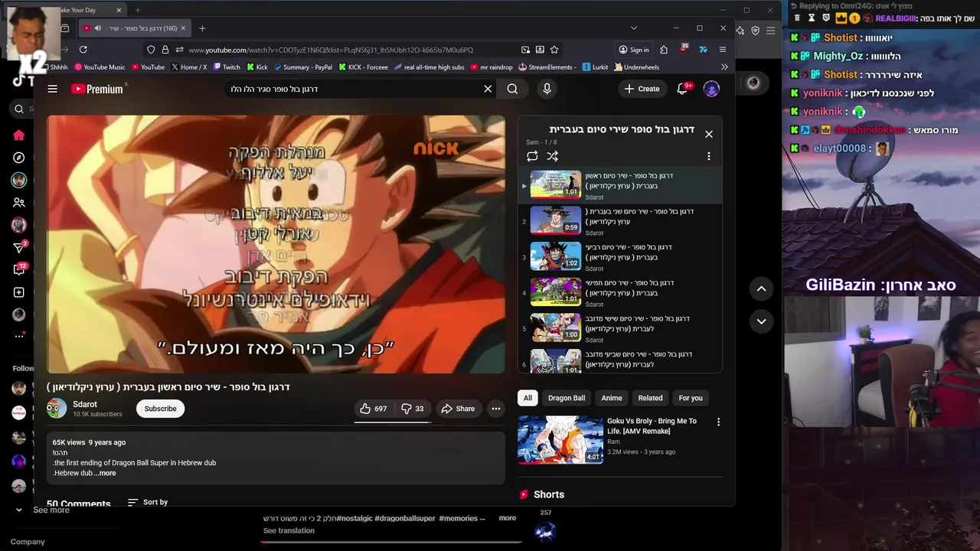Select the All filter chip
Image resolution: width=980 pixels, height=551 pixels.
coord(528,398)
